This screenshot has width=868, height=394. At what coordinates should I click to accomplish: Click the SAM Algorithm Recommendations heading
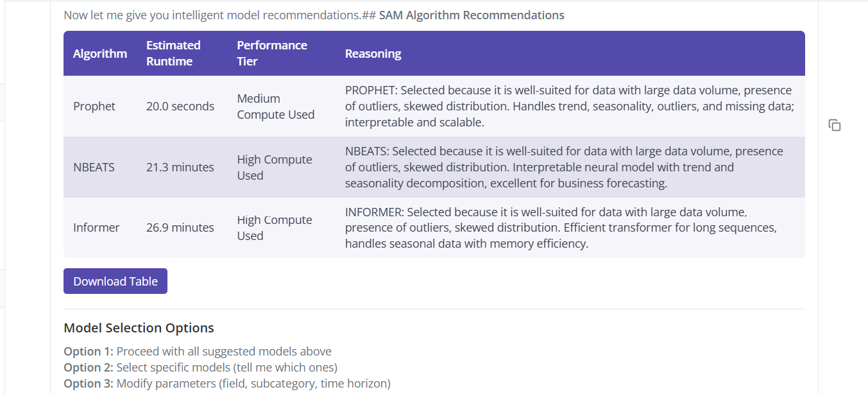coord(471,15)
